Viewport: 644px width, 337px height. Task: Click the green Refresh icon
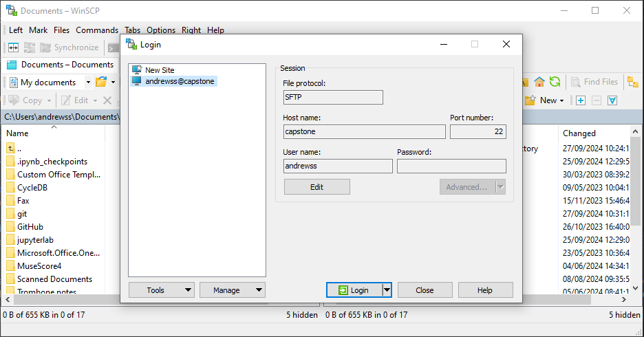pos(555,82)
